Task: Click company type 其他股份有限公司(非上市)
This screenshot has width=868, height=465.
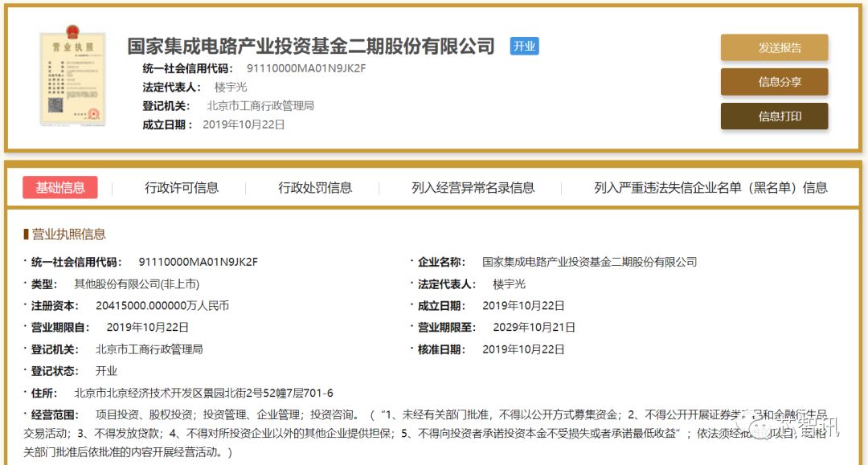Action: pyautogui.click(x=137, y=283)
